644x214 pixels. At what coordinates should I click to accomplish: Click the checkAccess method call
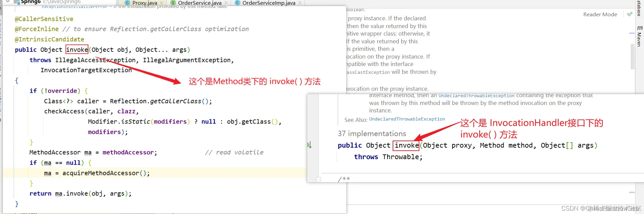point(64,111)
